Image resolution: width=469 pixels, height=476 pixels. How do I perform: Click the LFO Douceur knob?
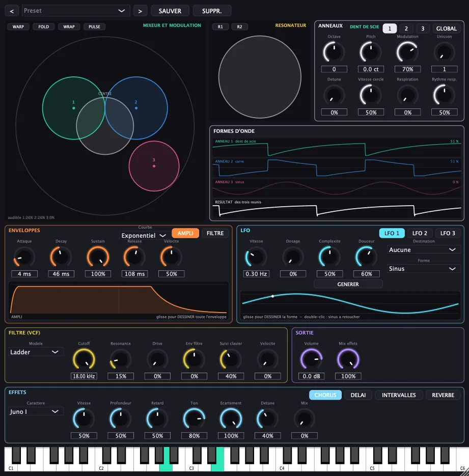click(367, 257)
